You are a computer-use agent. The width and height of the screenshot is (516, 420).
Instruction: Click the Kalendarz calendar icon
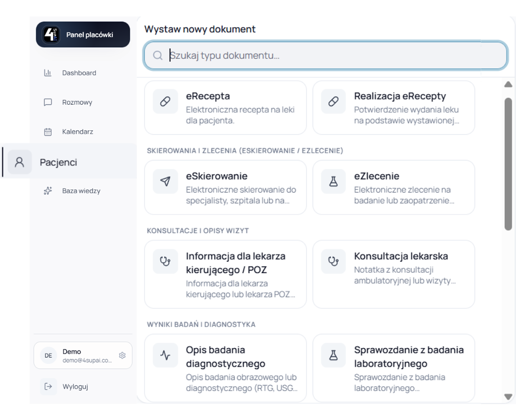point(48,132)
